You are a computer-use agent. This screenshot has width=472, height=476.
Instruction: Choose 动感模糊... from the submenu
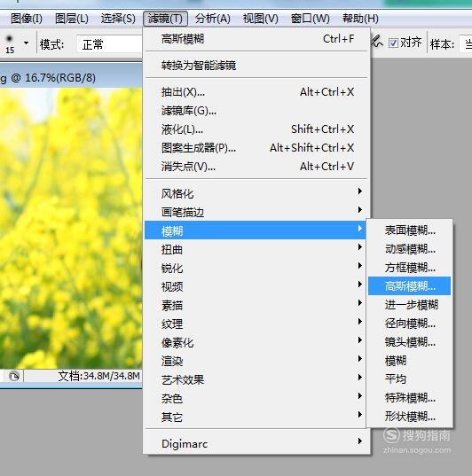click(409, 249)
